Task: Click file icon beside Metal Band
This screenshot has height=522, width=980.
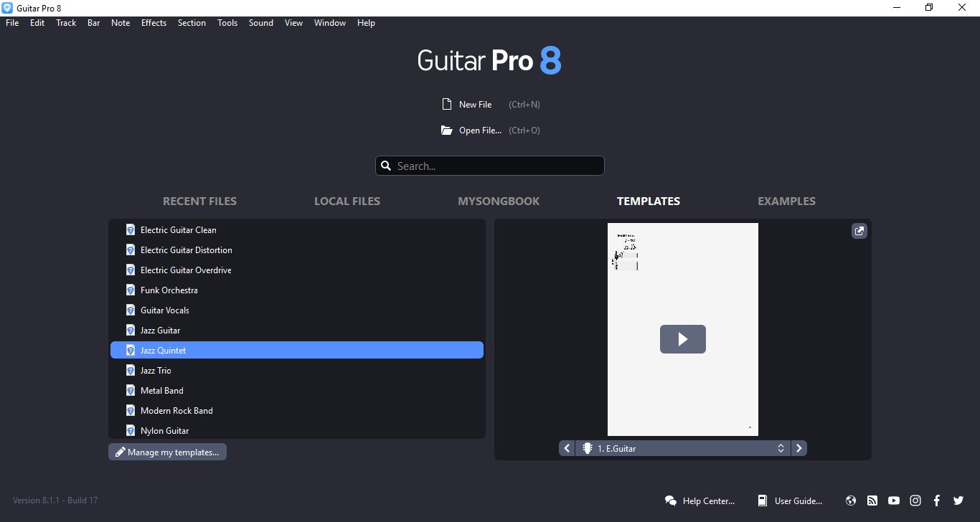Action: 131,391
